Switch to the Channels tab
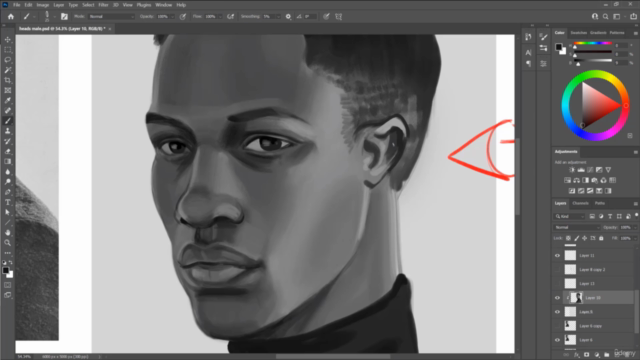 click(x=580, y=203)
